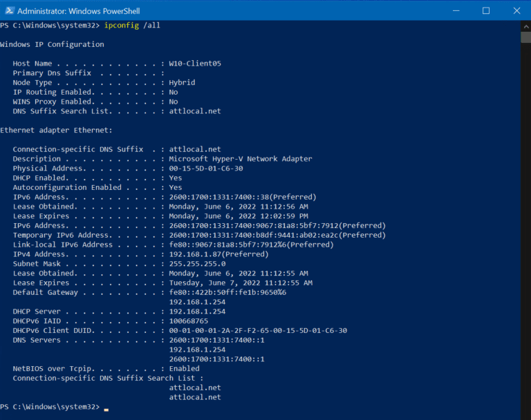Click IPv4 address 192.168.1.87
The image size is (531, 420).
point(218,254)
